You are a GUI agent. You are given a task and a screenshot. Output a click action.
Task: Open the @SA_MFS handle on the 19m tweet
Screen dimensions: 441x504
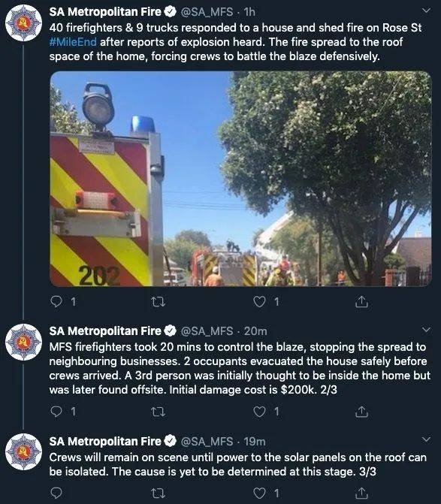click(207, 442)
